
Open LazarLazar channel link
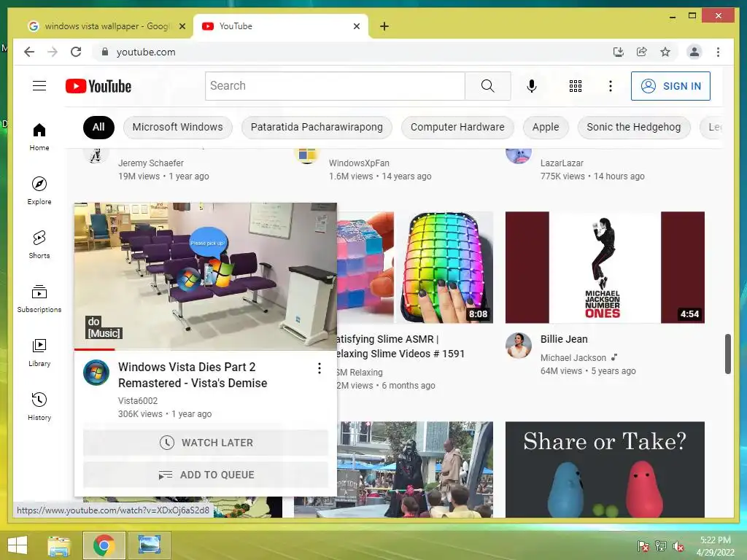point(562,163)
